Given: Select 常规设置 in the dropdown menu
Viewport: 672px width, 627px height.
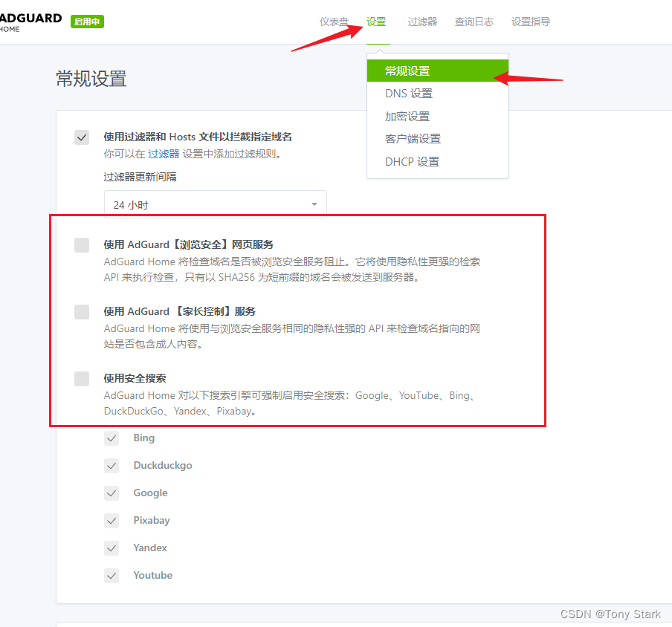Looking at the screenshot, I should tap(438, 71).
